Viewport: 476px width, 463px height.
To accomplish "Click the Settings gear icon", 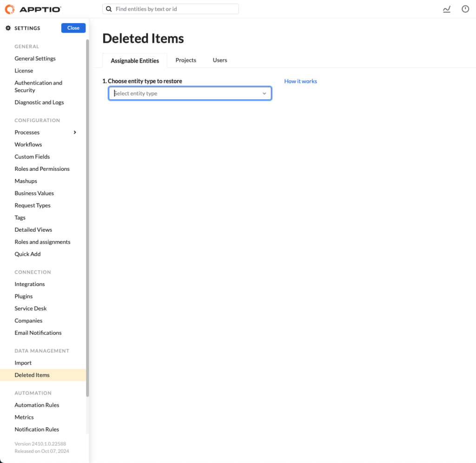I will click(x=8, y=28).
